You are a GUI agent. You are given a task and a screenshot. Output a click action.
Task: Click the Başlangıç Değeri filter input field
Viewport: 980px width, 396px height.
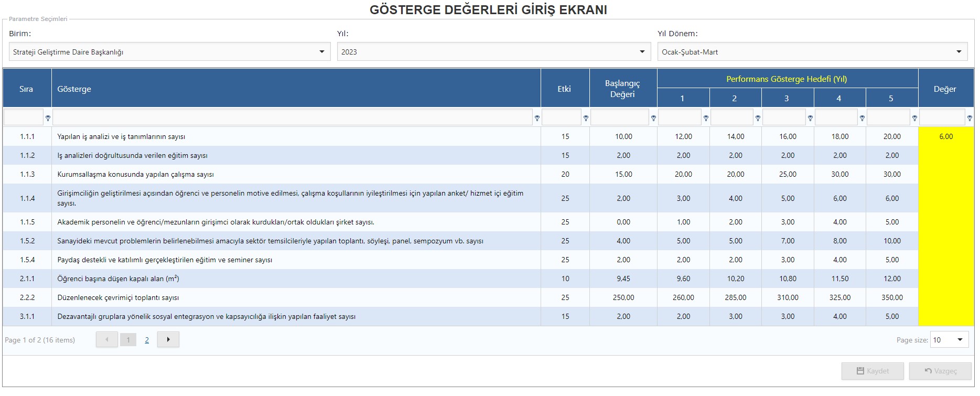click(x=620, y=117)
